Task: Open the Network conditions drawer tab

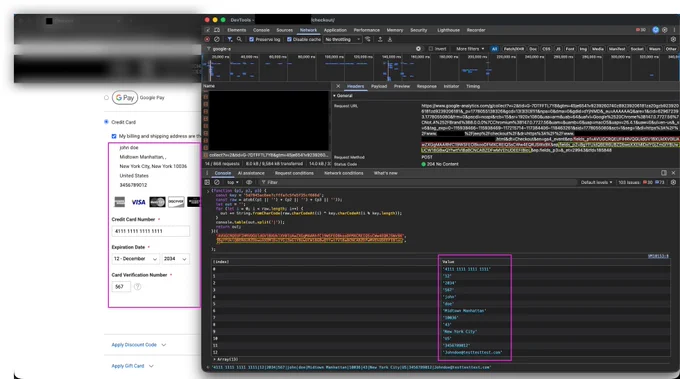Action: tap(343, 173)
